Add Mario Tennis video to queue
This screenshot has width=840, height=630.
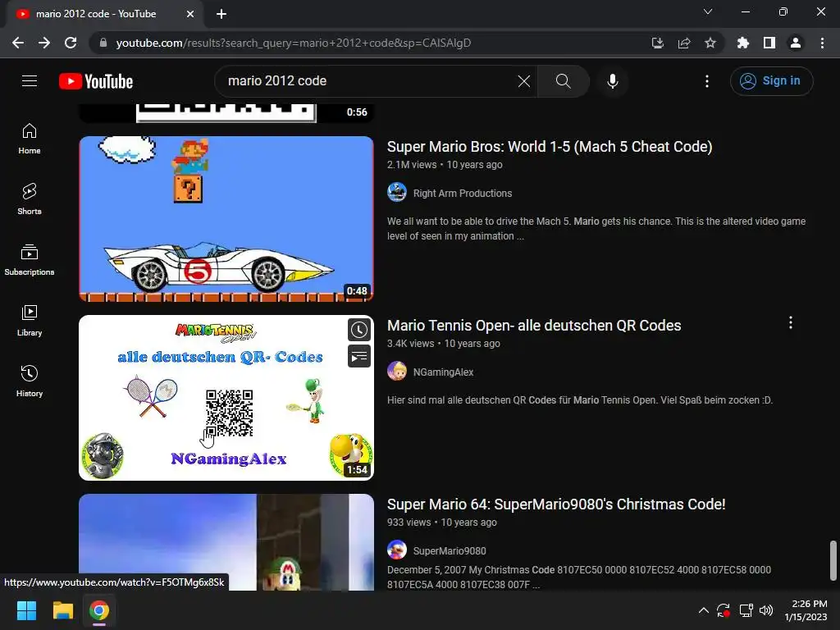[359, 356]
